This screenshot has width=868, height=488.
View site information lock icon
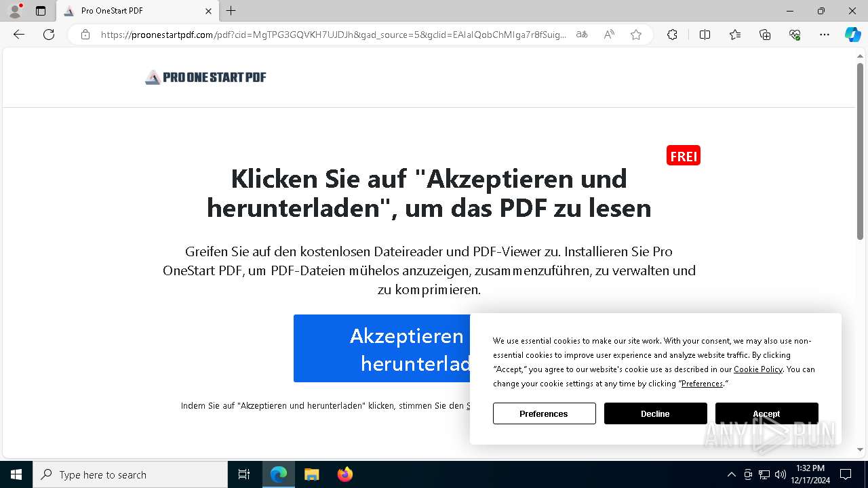(x=85, y=35)
